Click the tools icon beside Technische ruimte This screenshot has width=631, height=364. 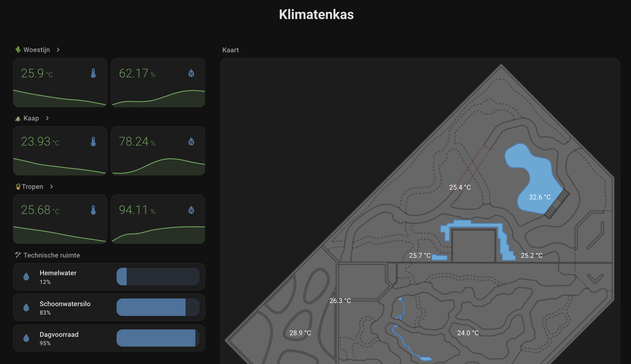[x=18, y=255]
